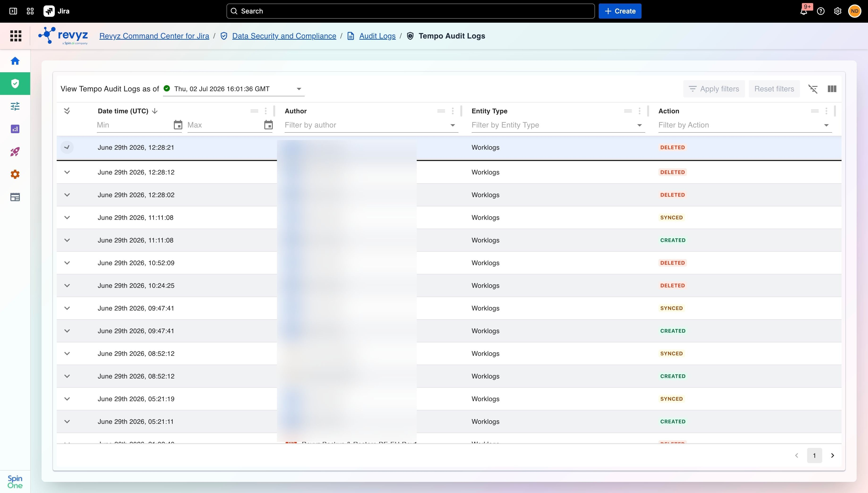Click the Spin One logo
The width and height of the screenshot is (868, 493).
click(x=15, y=481)
